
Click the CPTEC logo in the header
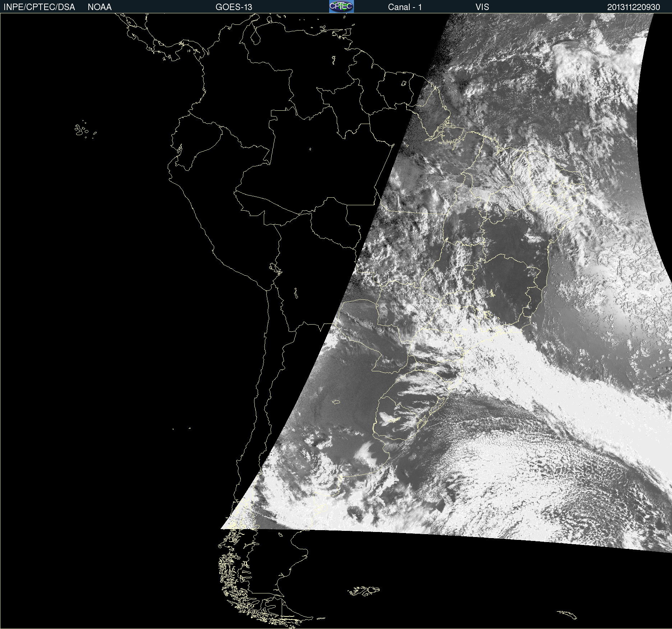tap(341, 6)
